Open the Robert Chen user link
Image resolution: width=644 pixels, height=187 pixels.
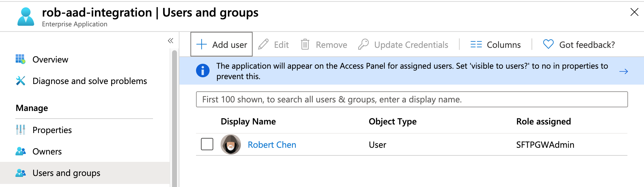pos(272,145)
